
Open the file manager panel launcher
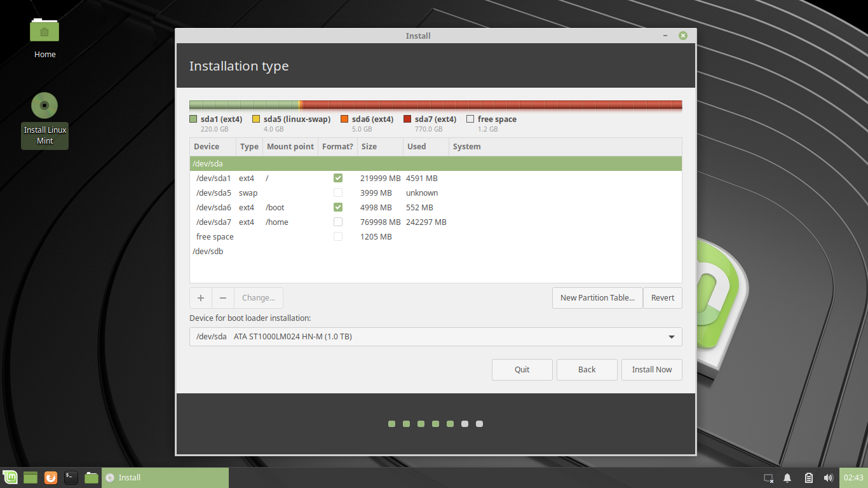(92, 478)
